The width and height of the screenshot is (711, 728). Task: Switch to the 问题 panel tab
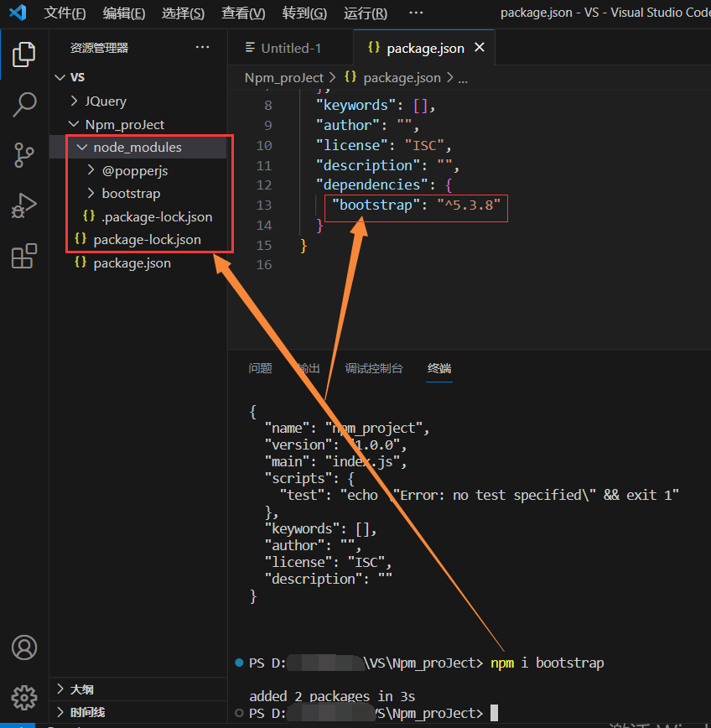click(x=261, y=368)
